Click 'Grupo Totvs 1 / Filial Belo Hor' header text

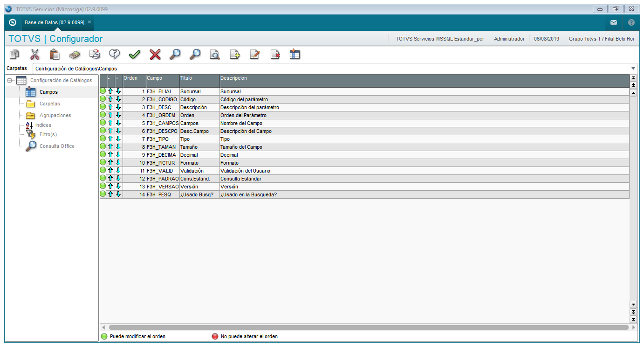point(602,39)
